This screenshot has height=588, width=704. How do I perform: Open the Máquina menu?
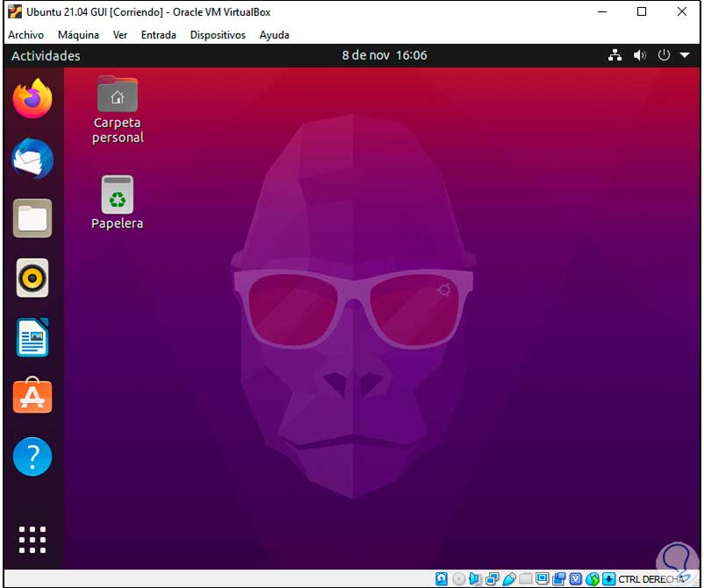pyautogui.click(x=78, y=35)
